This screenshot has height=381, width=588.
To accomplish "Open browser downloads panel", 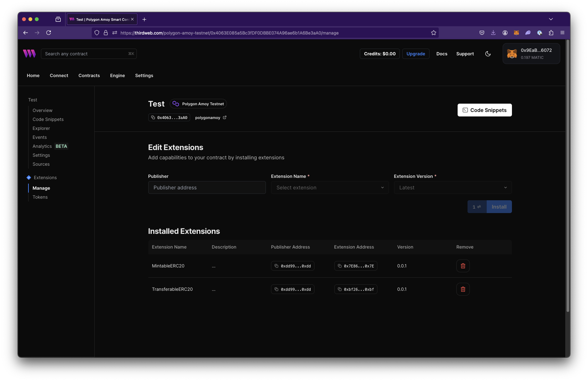I will click(493, 33).
